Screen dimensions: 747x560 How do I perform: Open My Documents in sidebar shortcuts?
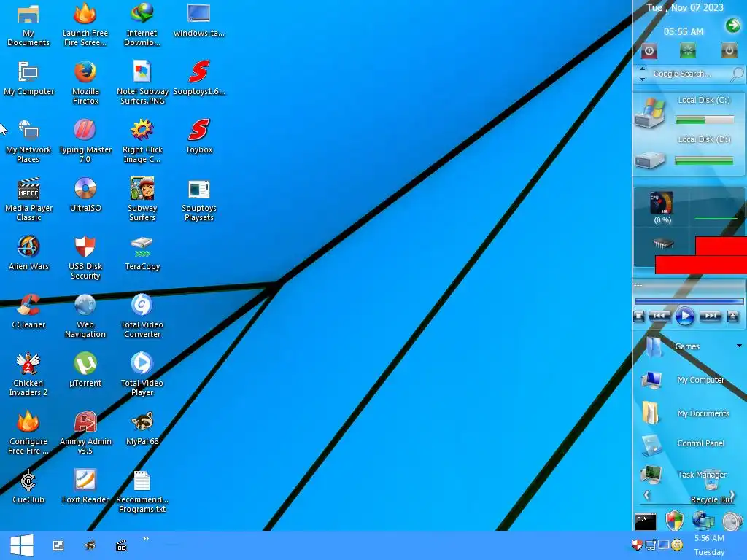tap(686, 413)
